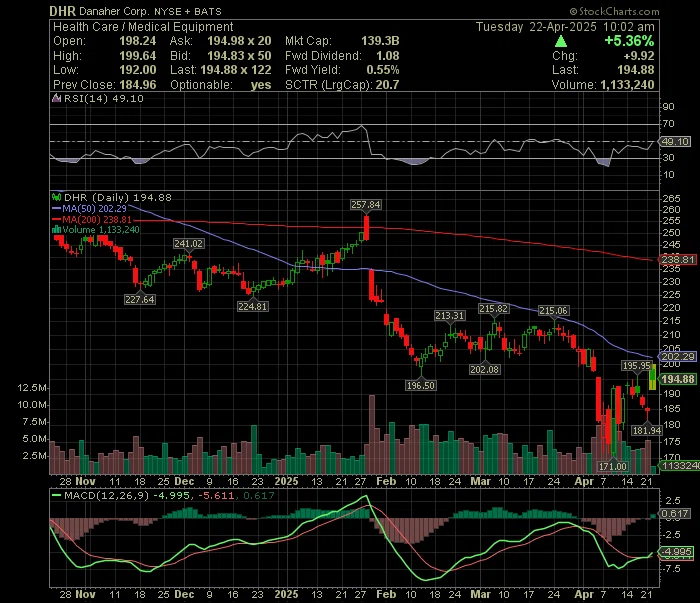Click the Prev Close value 184.96

pos(138,85)
